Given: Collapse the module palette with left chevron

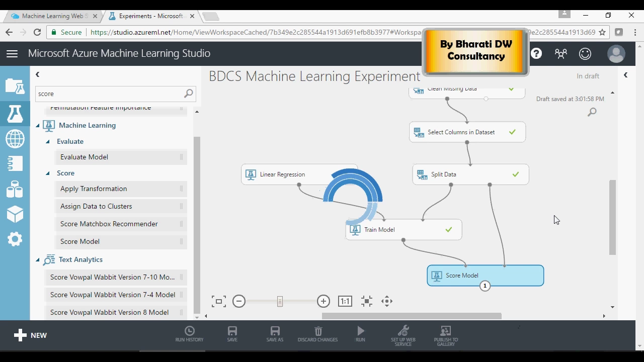Looking at the screenshot, I should click(37, 74).
